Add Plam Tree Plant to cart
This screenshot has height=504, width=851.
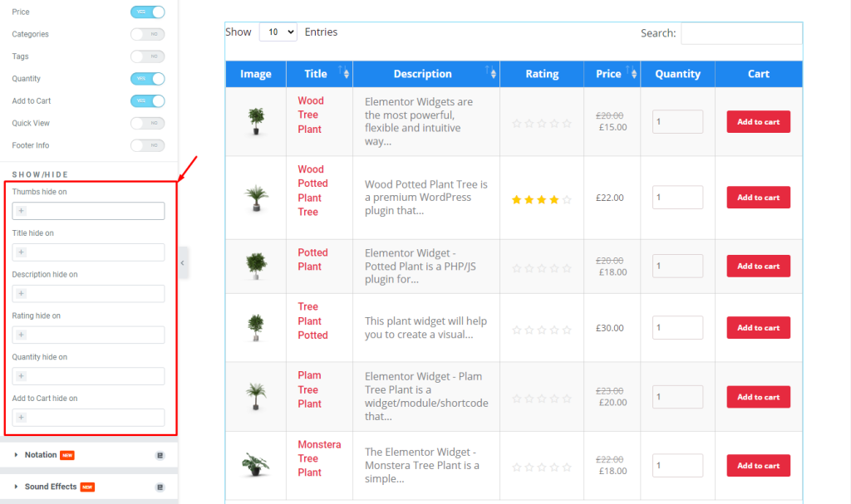pos(758,397)
